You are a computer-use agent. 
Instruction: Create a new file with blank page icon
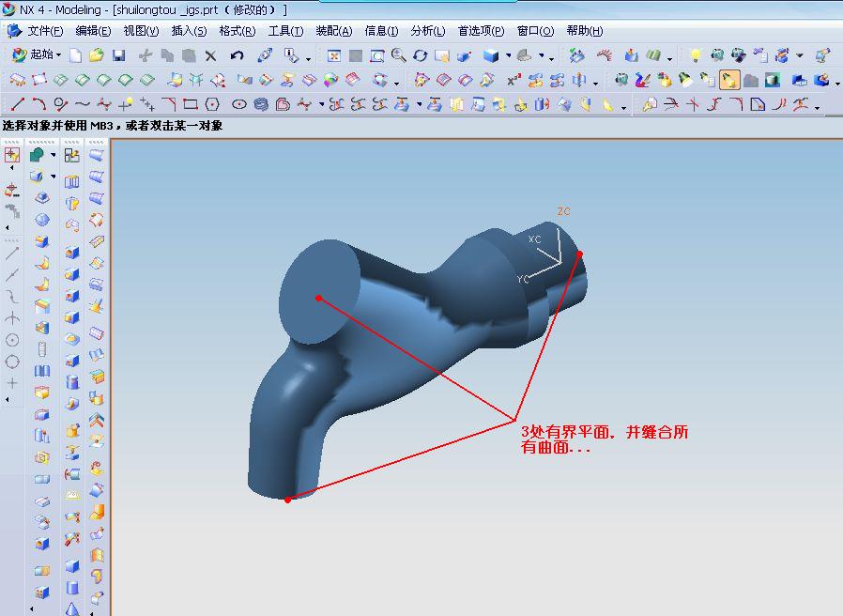(76, 55)
